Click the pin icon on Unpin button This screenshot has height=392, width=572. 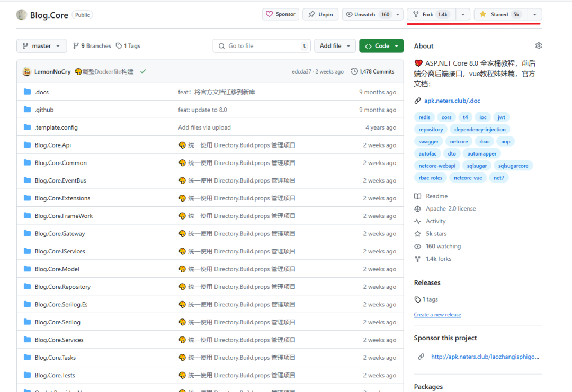311,14
